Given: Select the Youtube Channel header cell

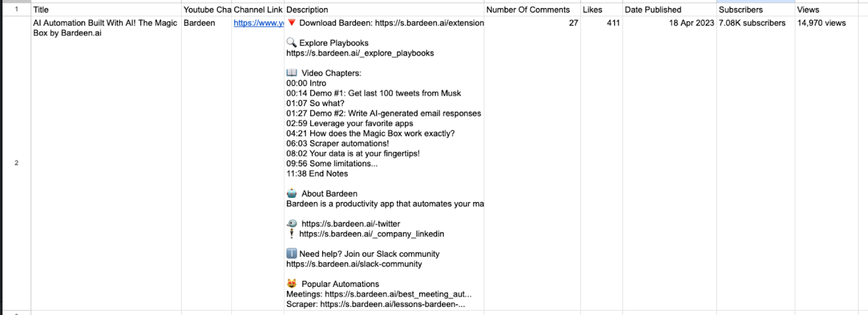Looking at the screenshot, I should 207,9.
